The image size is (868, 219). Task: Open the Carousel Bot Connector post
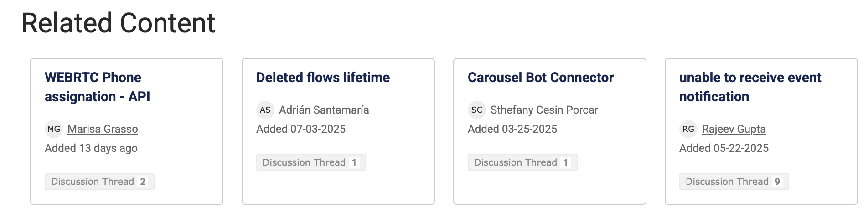coord(540,78)
